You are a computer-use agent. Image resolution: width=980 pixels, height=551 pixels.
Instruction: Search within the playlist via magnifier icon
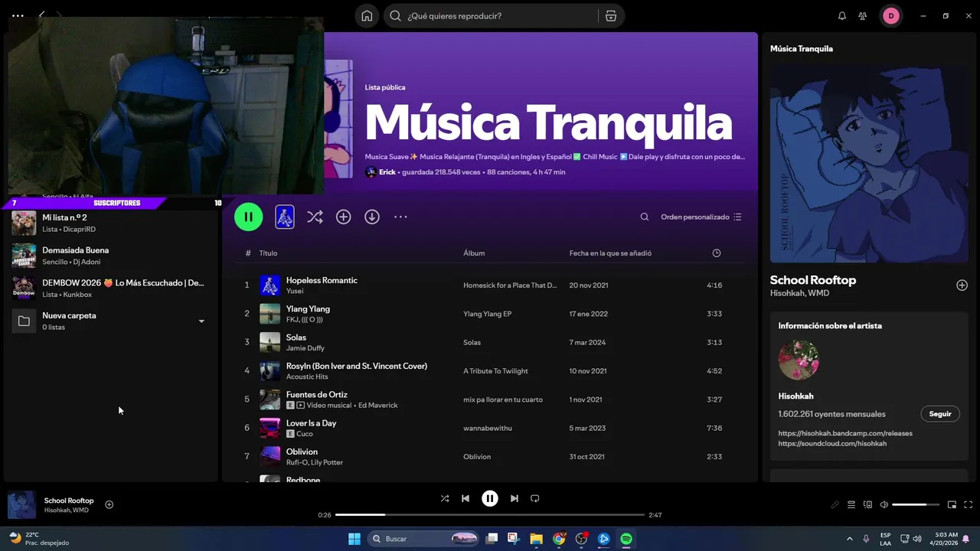(645, 217)
